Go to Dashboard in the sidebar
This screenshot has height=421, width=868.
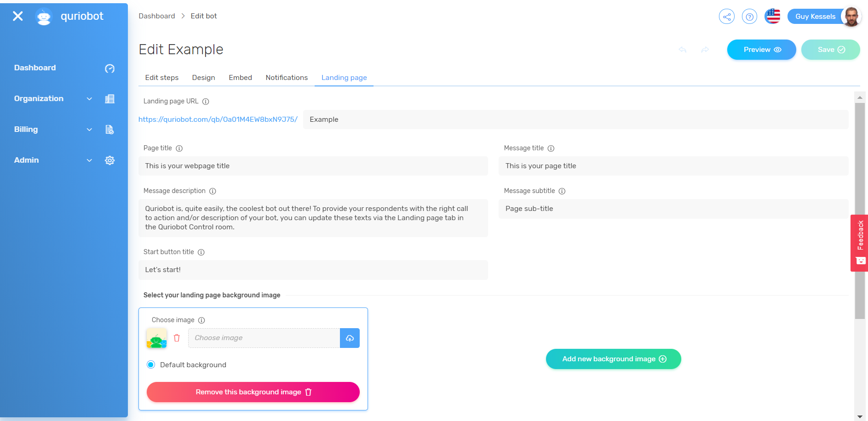(35, 68)
